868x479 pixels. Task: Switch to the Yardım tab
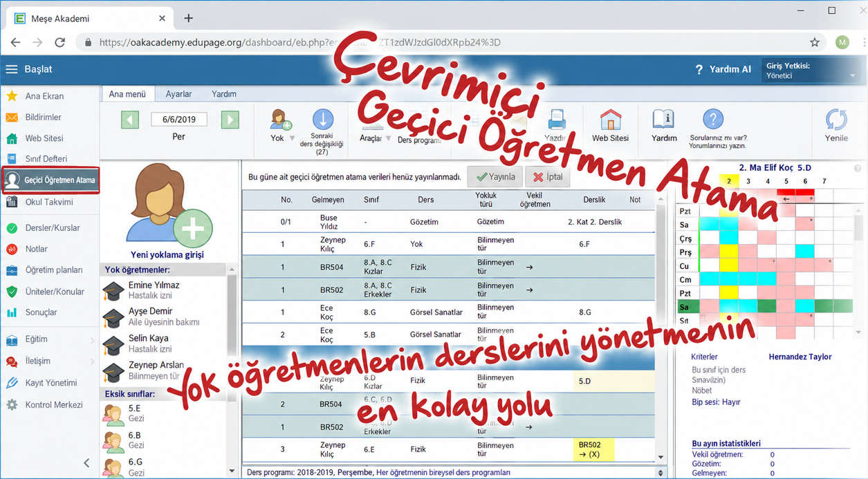[x=223, y=94]
